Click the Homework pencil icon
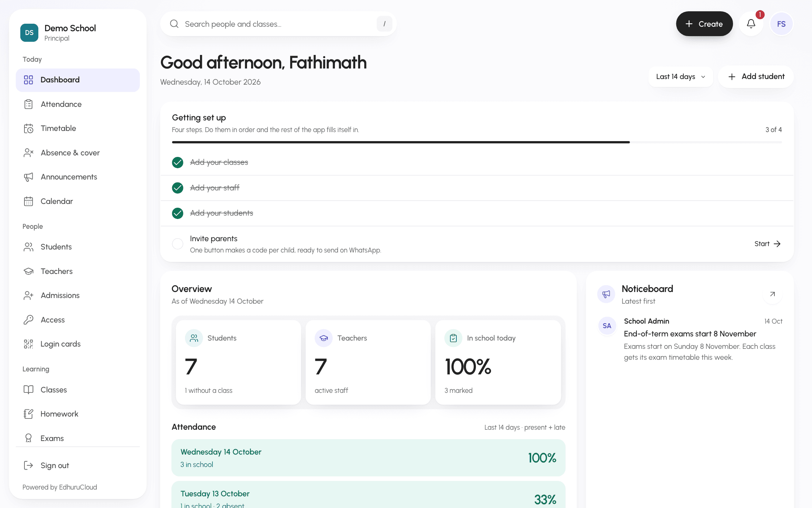The width and height of the screenshot is (812, 508). (x=29, y=414)
